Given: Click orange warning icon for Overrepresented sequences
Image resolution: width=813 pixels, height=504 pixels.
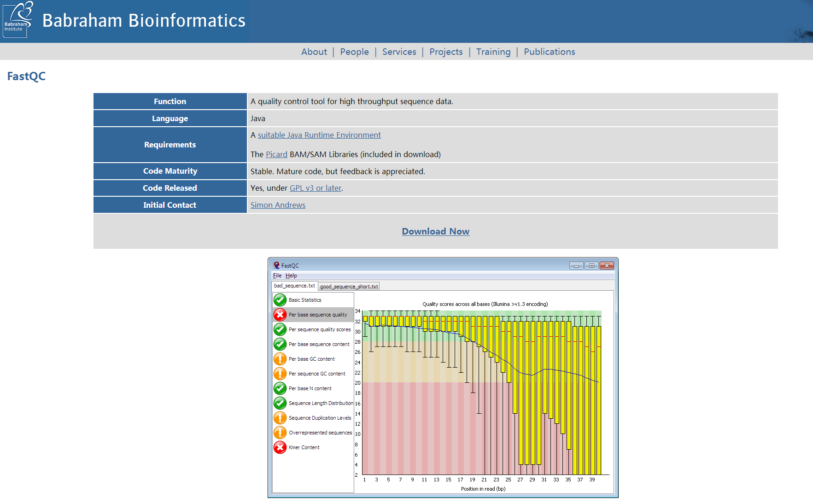Looking at the screenshot, I should point(280,433).
